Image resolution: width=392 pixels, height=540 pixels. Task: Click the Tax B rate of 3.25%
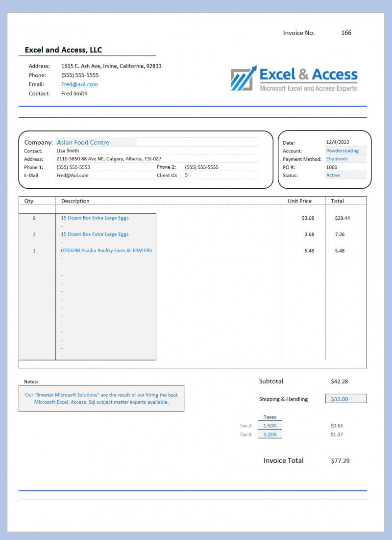tap(270, 434)
